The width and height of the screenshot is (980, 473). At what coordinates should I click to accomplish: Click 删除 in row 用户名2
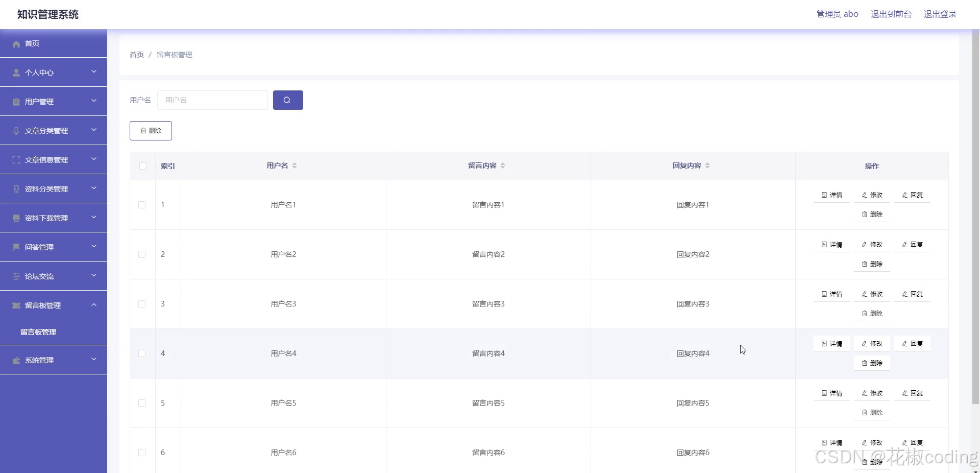[872, 264]
